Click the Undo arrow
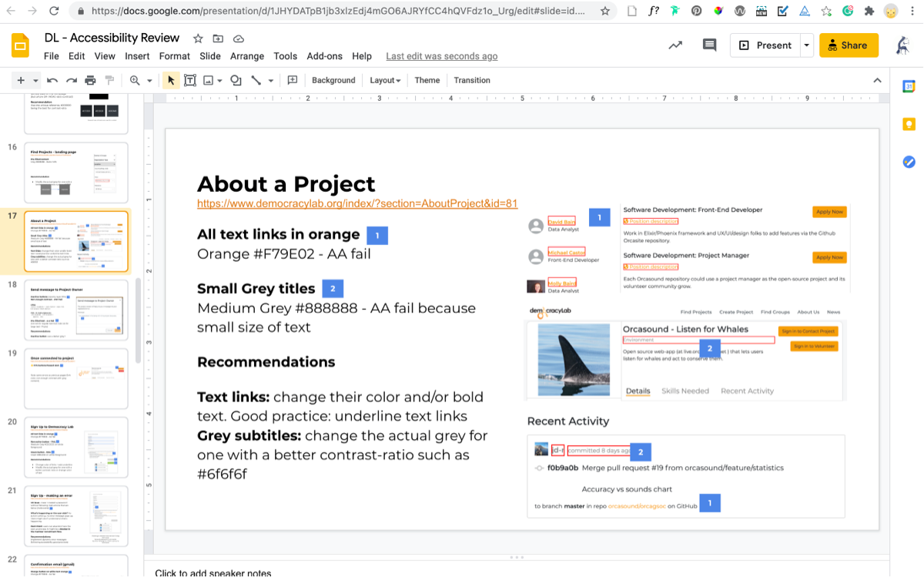 [52, 80]
